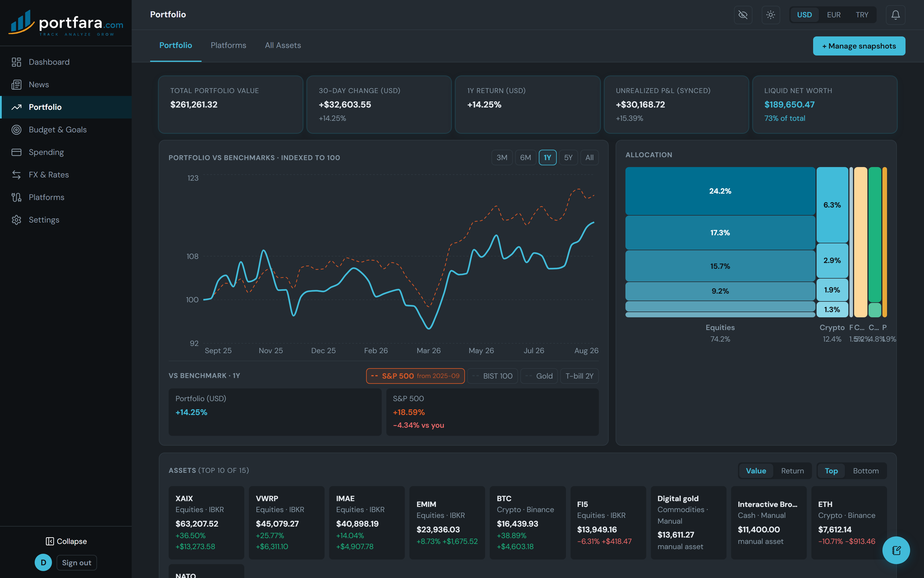Open the XAIX asset card
924x578 pixels.
(x=206, y=522)
